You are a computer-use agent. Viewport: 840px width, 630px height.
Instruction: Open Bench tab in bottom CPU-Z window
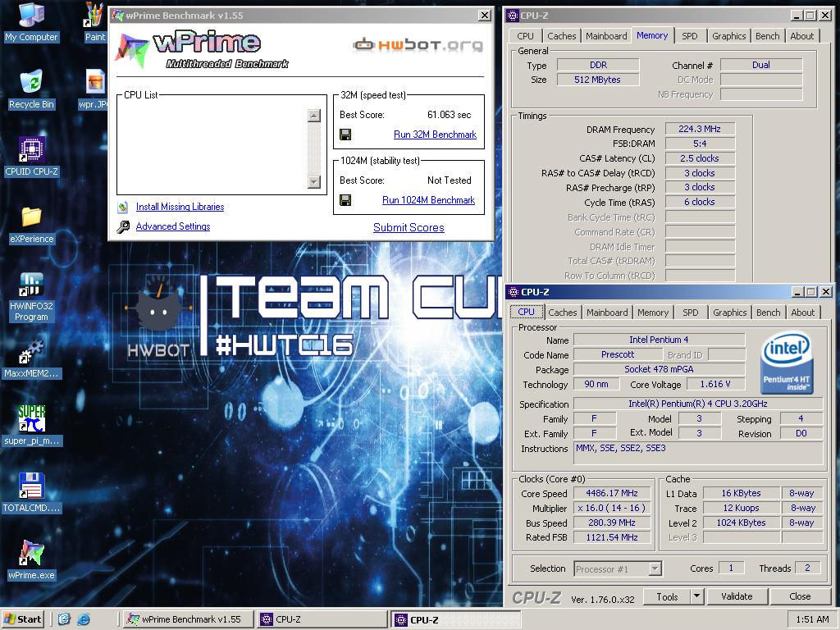point(768,313)
